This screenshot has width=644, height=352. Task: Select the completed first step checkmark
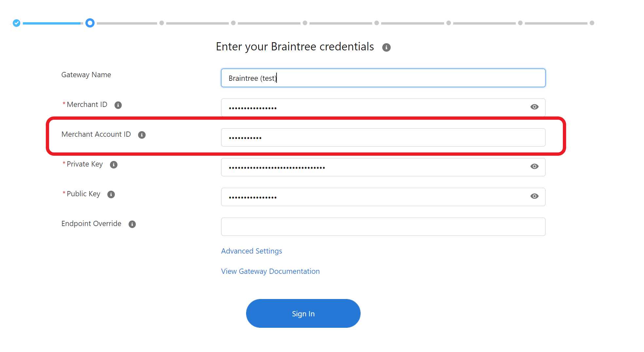[x=16, y=23]
